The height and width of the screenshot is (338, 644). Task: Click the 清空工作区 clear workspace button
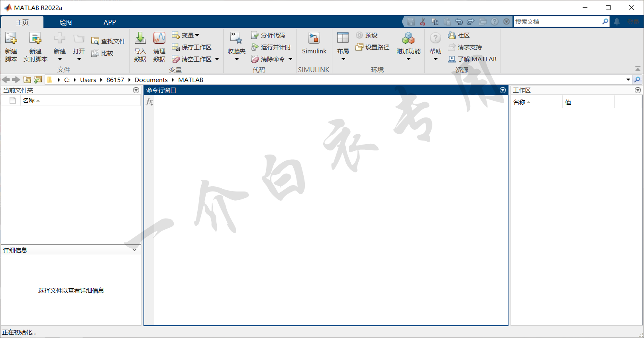click(192, 59)
